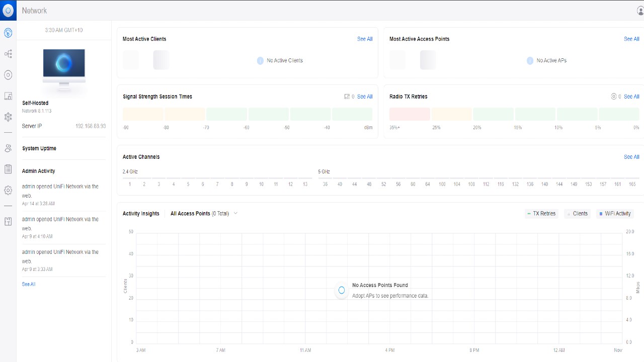Click the 11 AM time axis label

pos(305,350)
